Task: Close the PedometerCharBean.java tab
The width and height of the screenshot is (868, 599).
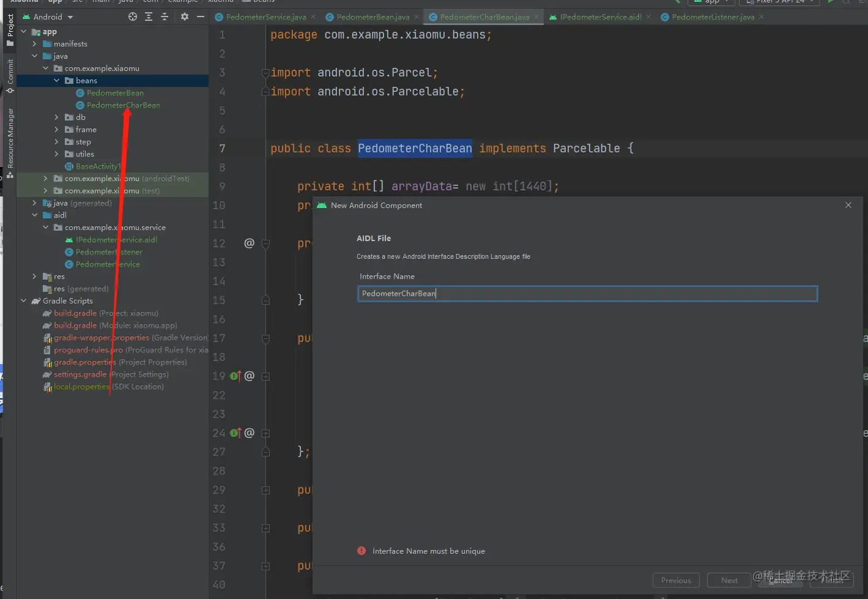Action: (536, 17)
